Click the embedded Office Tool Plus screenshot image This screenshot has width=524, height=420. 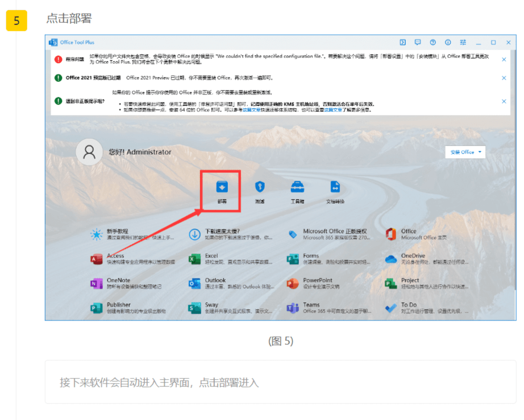pos(281,177)
